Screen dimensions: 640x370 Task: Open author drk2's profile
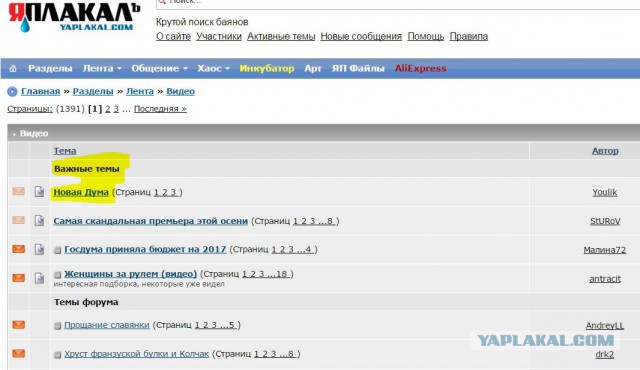(604, 354)
